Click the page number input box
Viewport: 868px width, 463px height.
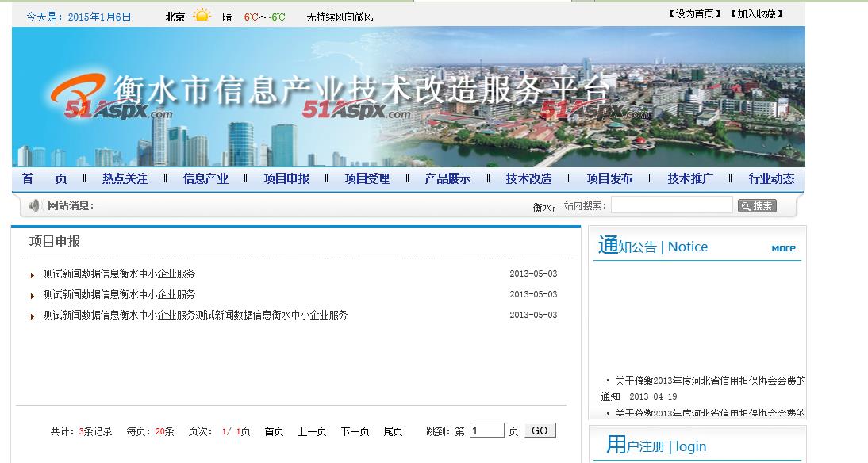point(486,430)
